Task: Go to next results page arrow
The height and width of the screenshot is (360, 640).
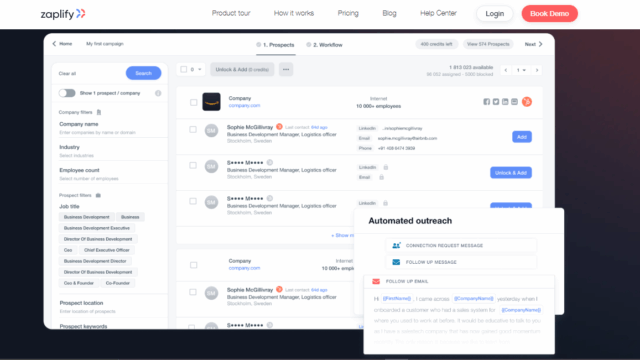Action: point(537,70)
